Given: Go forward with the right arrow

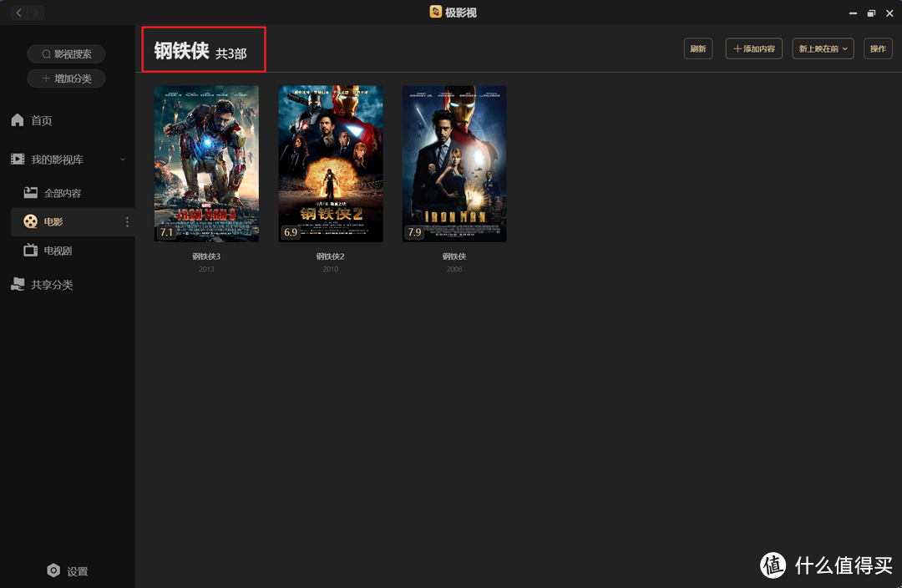Looking at the screenshot, I should (x=35, y=13).
